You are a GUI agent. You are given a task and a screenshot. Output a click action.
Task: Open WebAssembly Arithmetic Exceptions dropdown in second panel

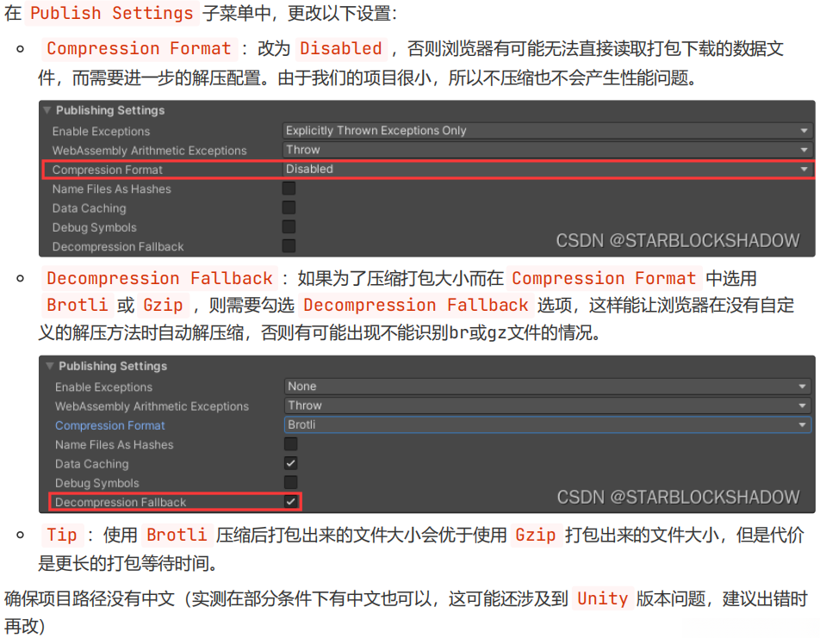pyautogui.click(x=548, y=406)
